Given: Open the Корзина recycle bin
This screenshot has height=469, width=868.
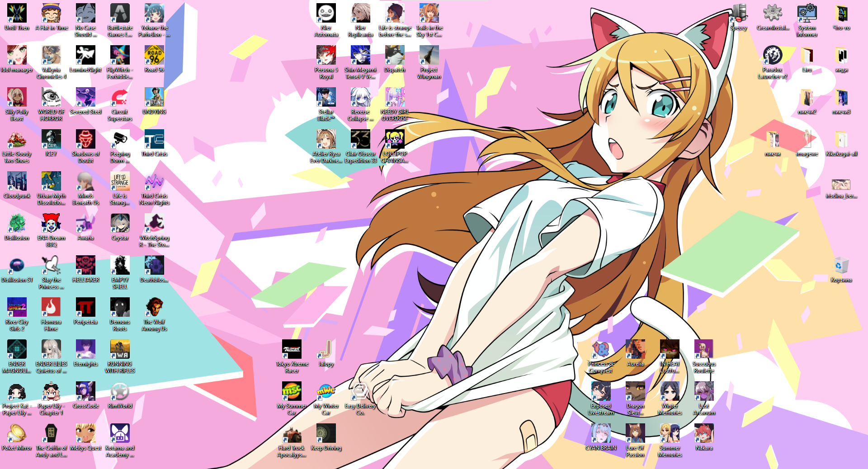Looking at the screenshot, I should point(841,269).
